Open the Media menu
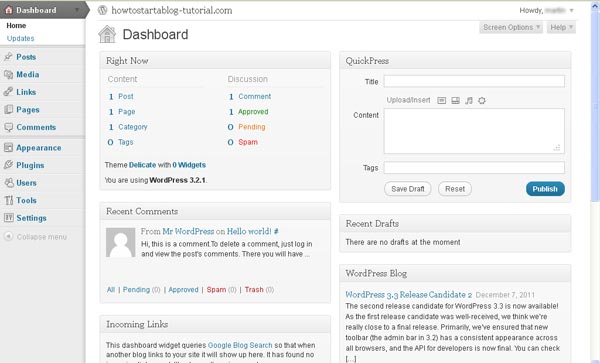Screen dimensions: 600x363 point(28,74)
